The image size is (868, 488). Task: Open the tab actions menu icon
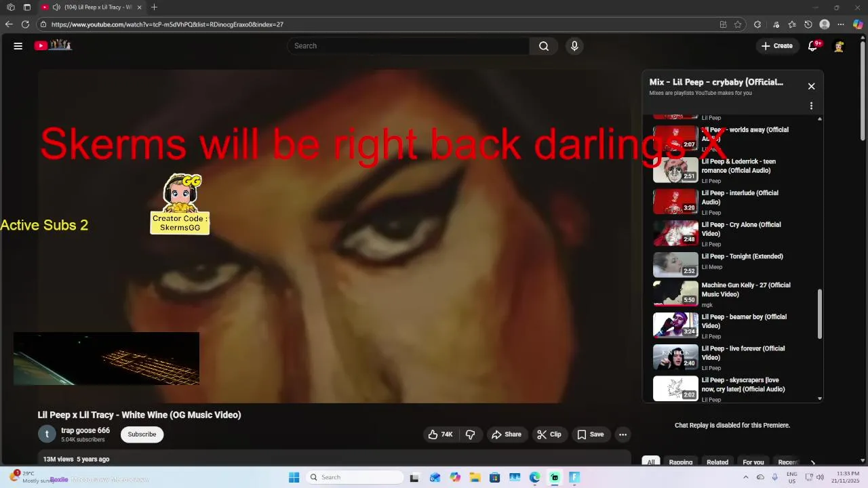(x=27, y=7)
